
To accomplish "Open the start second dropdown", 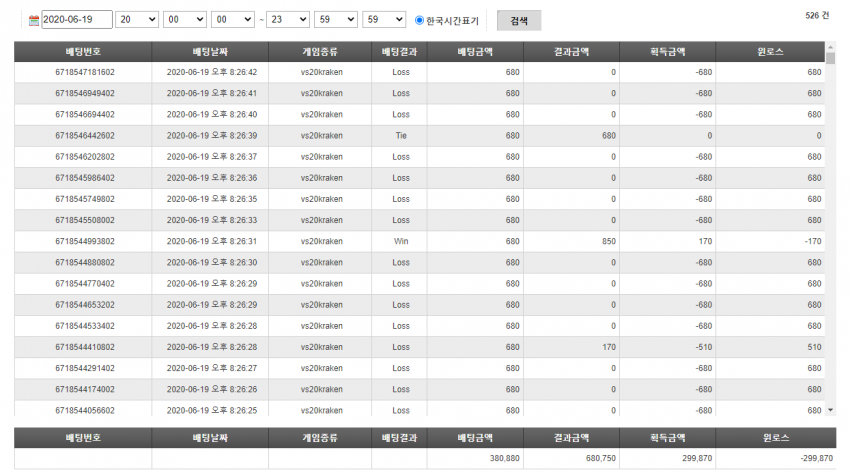I will click(x=233, y=20).
